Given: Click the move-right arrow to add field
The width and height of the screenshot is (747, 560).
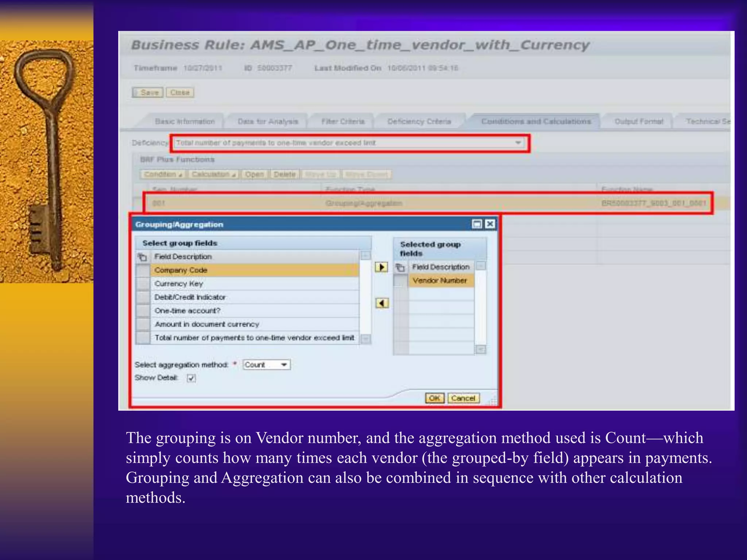Looking at the screenshot, I should tap(381, 267).
